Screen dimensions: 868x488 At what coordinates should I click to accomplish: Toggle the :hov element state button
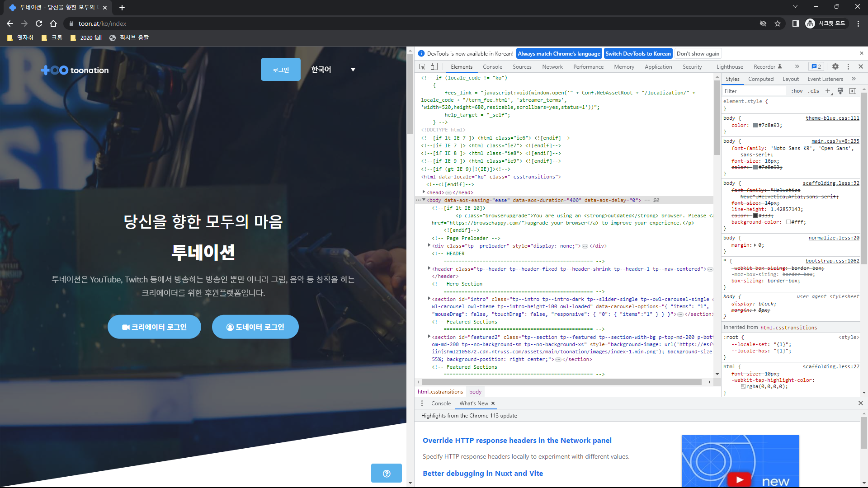797,91
